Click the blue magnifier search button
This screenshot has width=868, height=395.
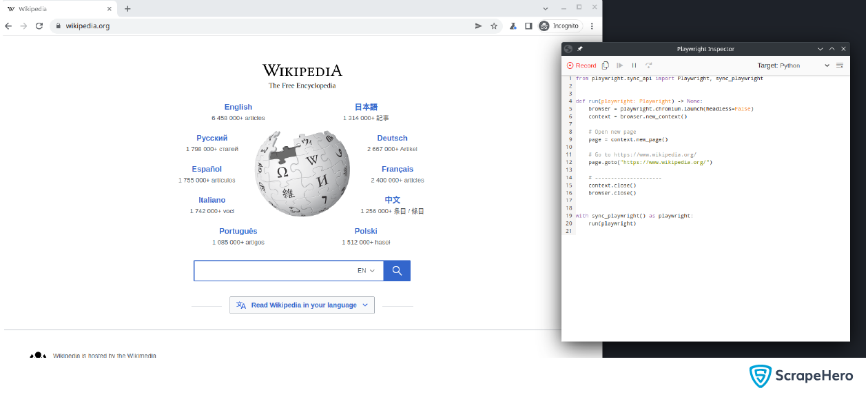click(397, 271)
